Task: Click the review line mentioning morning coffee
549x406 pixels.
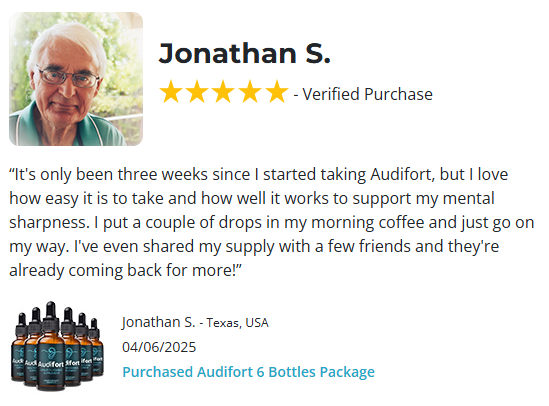Action: tap(272, 223)
